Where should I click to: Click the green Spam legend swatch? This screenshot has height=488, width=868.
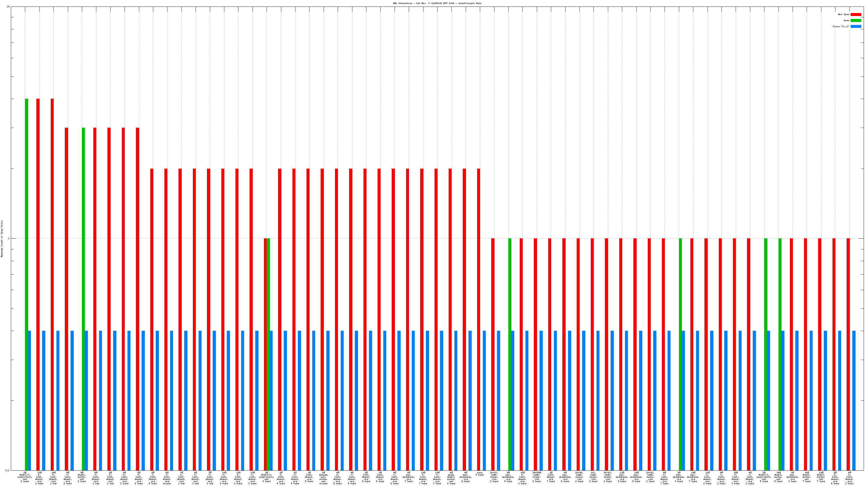point(856,21)
